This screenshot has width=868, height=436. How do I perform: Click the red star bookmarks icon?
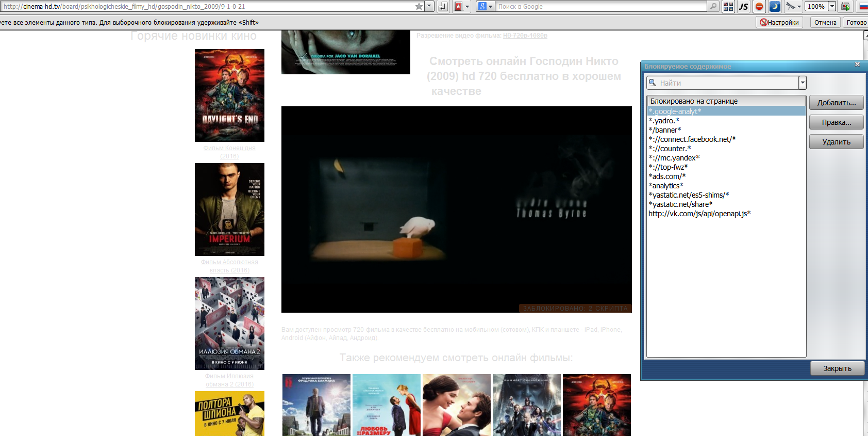pyautogui.click(x=458, y=7)
